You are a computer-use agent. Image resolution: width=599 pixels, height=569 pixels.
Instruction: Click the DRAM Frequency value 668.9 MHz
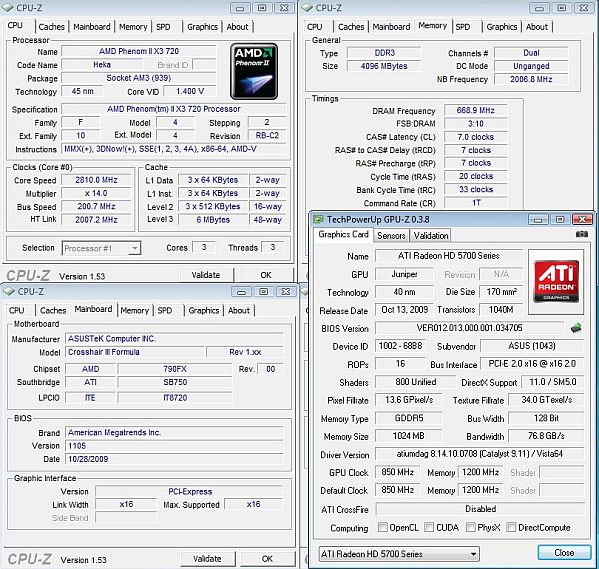click(476, 110)
